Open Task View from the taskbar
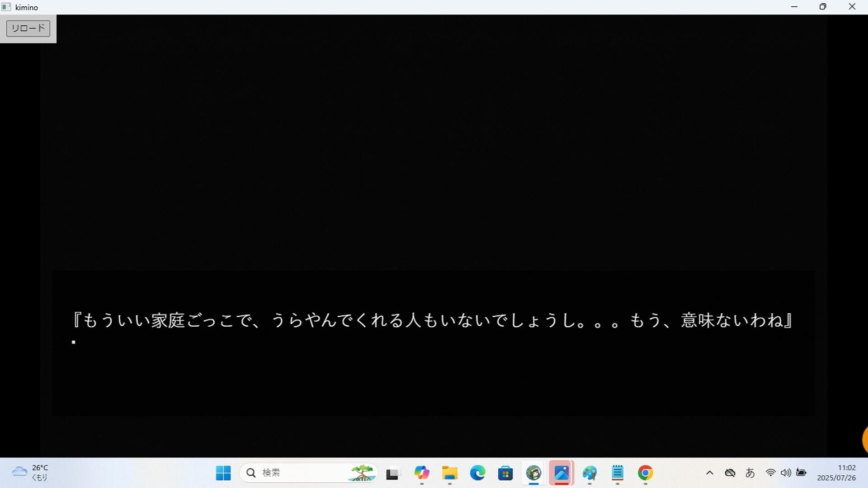 point(393,473)
